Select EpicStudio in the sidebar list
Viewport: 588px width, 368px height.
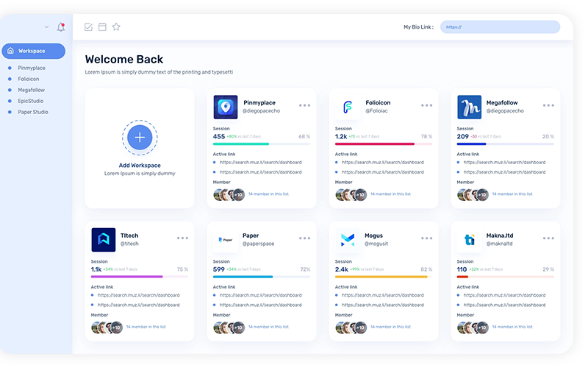tap(31, 101)
